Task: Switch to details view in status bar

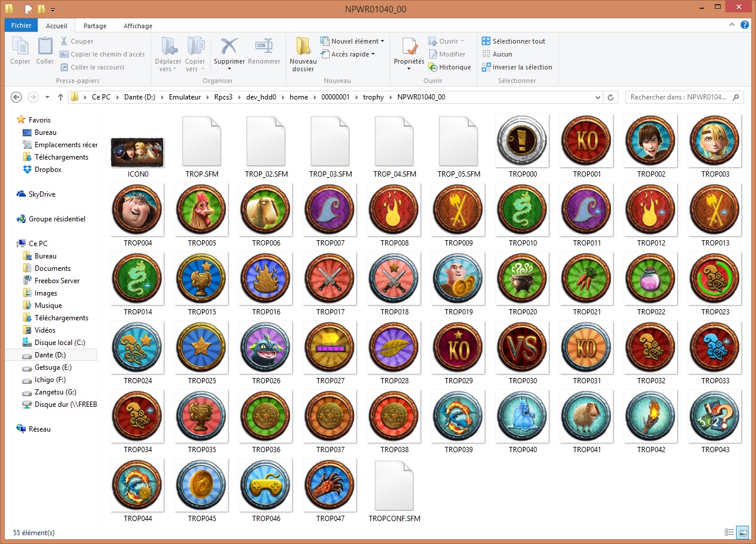Action: [x=730, y=532]
